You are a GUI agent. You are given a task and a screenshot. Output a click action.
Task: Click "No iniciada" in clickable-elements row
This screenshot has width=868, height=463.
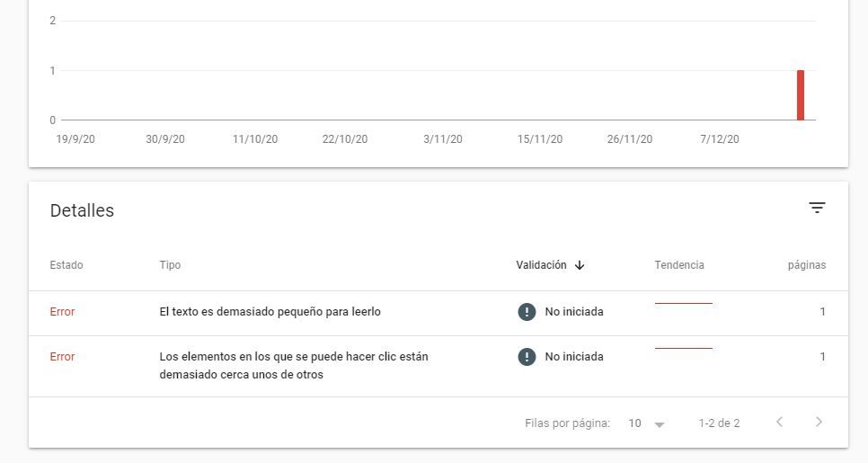pos(574,357)
